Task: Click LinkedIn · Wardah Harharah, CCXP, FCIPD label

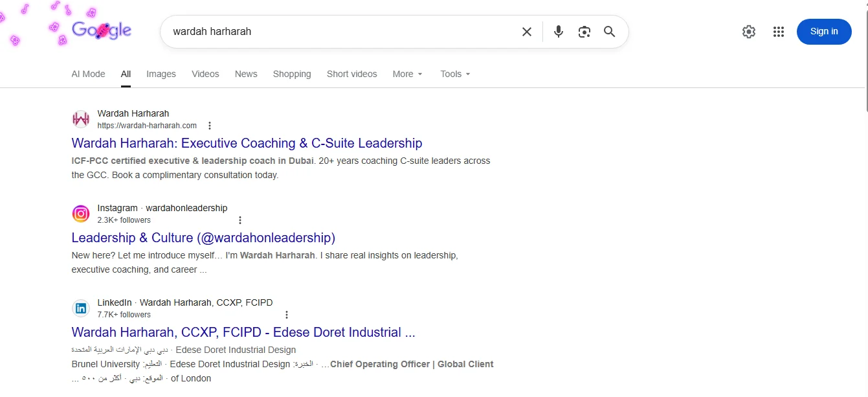Action: point(185,302)
